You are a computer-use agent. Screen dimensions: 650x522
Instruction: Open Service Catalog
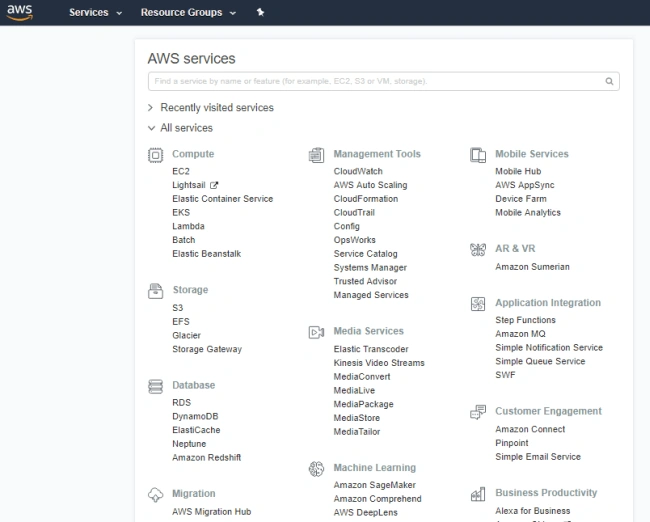click(366, 254)
